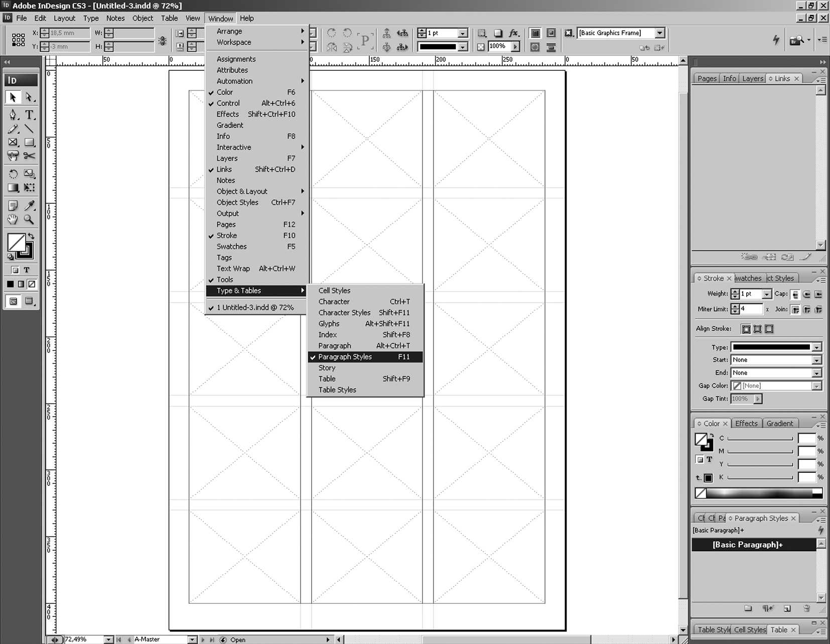Screen dimensions: 830x644
Task: Click create new style icon in Paragraph Styles
Action: pos(787,608)
